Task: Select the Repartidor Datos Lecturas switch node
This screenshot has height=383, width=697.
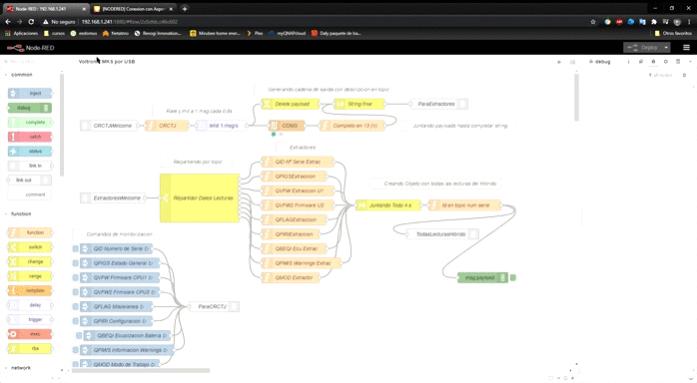Action: (x=200, y=198)
